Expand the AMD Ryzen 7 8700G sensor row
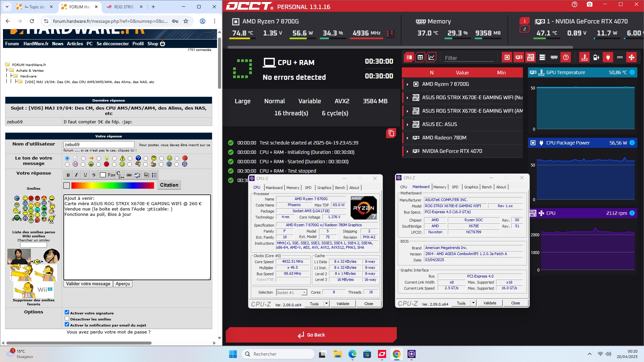The image size is (644, 362). tap(408, 84)
